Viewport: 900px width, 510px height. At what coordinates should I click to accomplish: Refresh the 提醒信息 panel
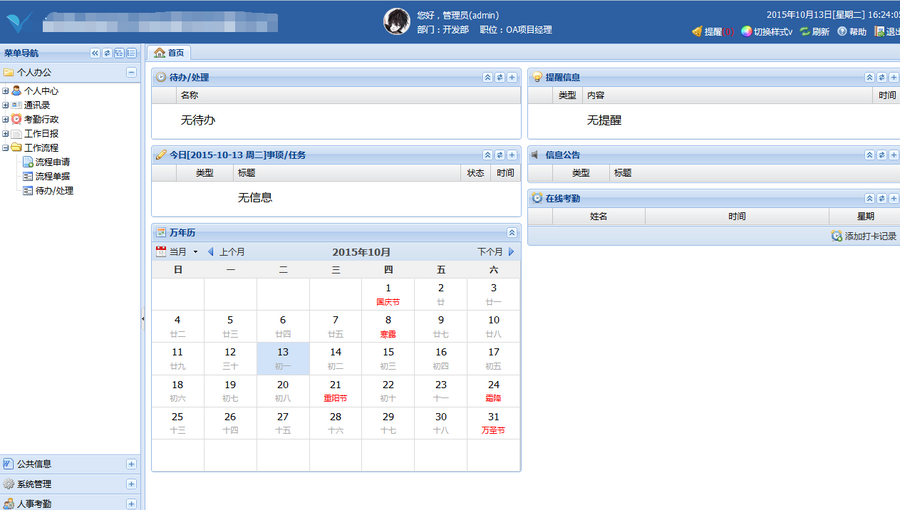coord(882,77)
